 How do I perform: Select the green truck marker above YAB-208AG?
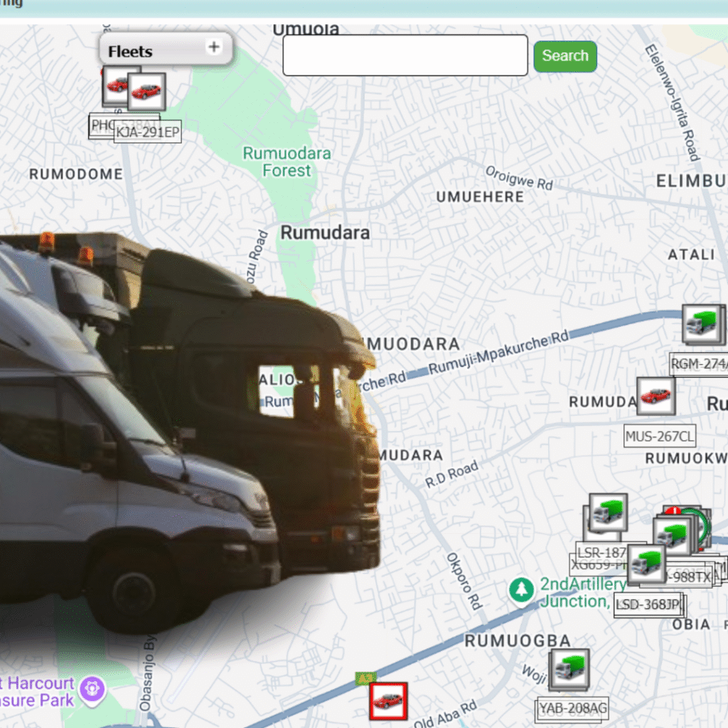569,668
